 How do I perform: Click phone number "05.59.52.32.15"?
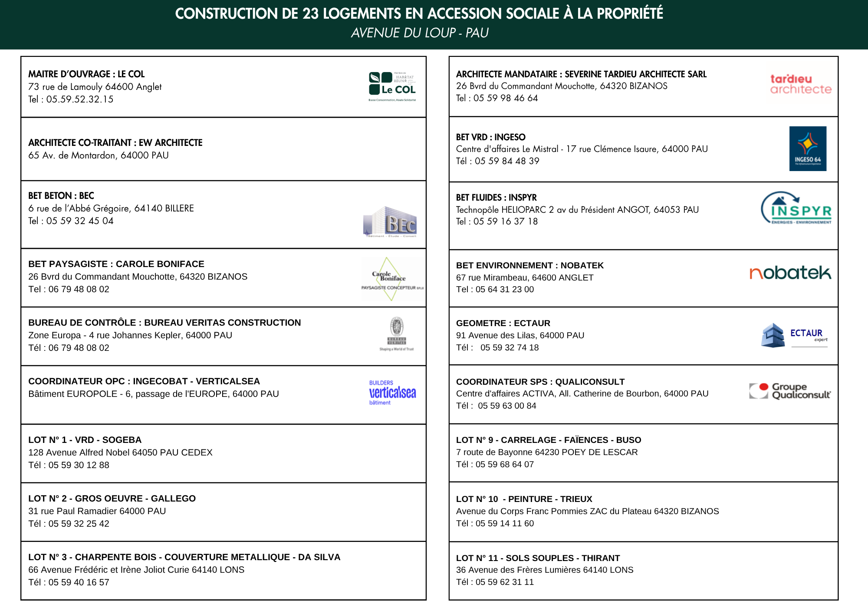[x=80, y=99]
